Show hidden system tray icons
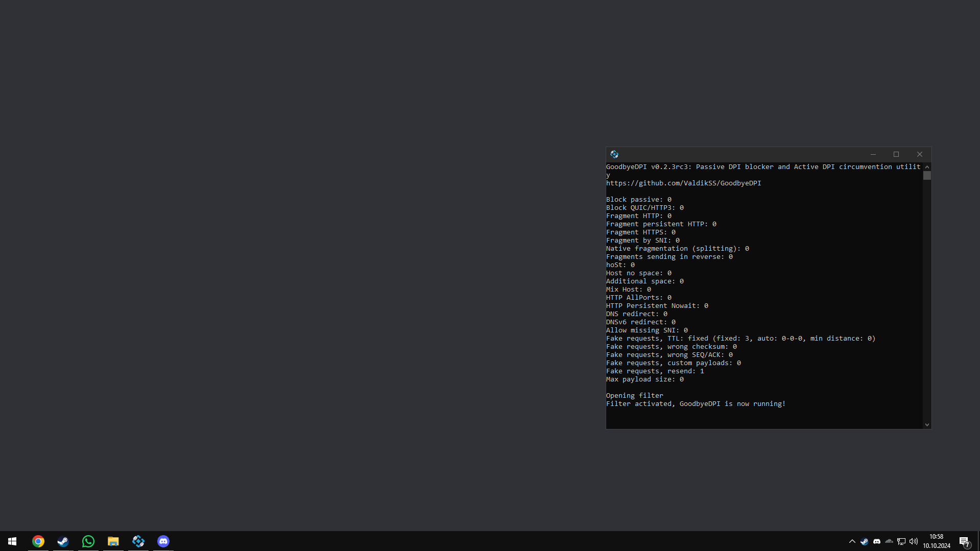The width and height of the screenshot is (980, 551). (x=852, y=541)
